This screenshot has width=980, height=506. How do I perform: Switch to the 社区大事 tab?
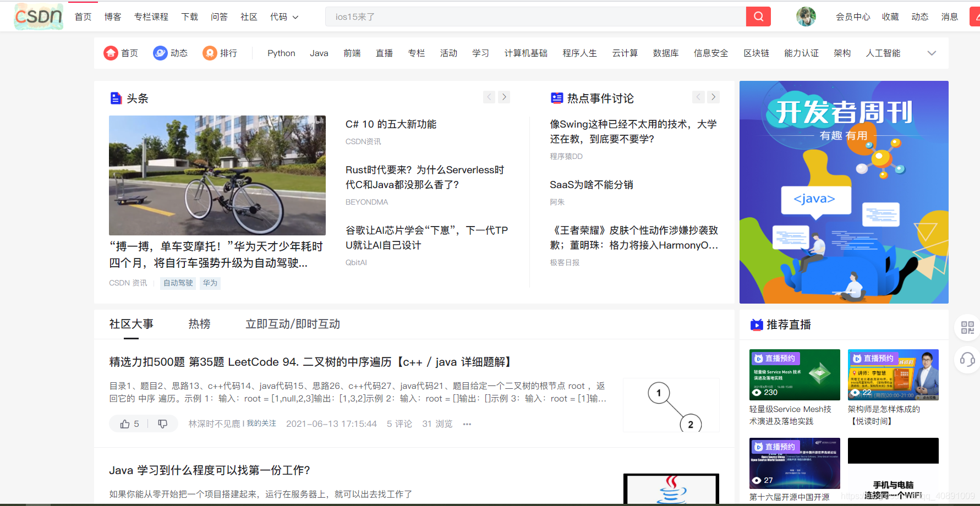click(131, 324)
